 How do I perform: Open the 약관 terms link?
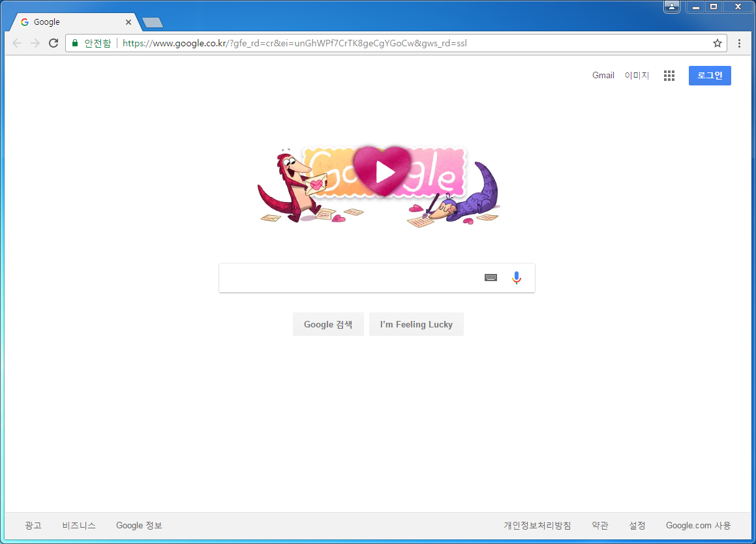pyautogui.click(x=600, y=525)
